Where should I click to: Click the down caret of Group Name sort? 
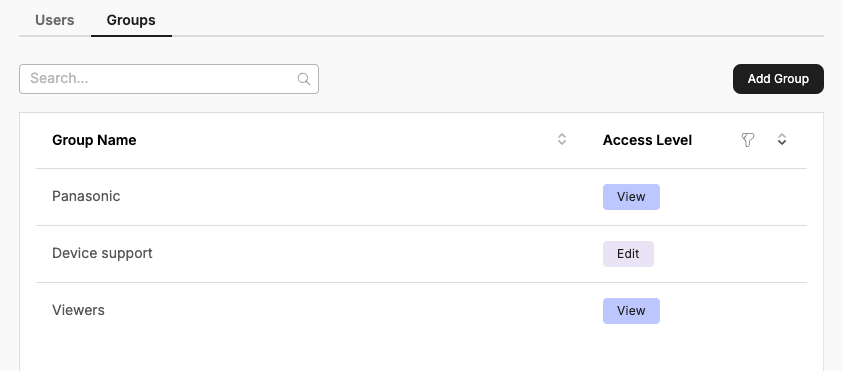pos(562,143)
